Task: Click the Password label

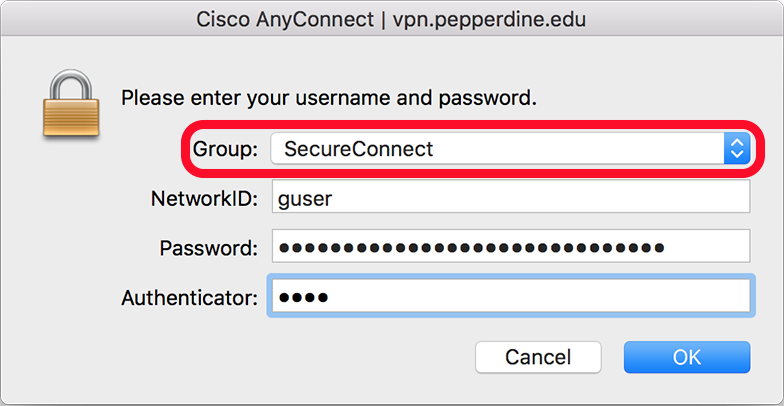Action: coord(208,247)
